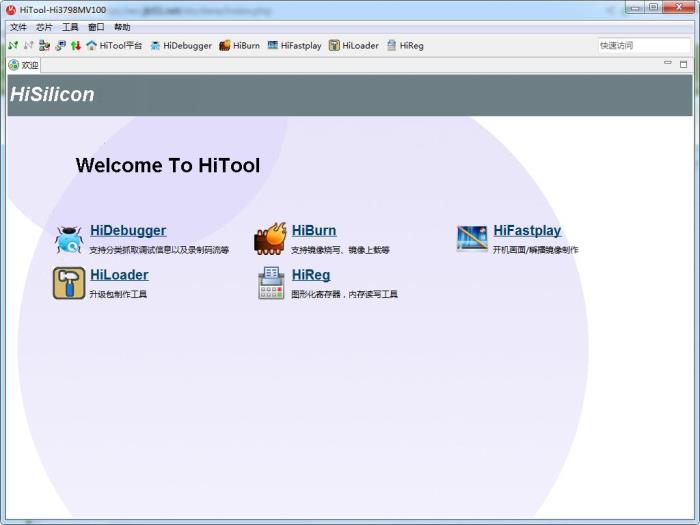Click the 开机画面/瞬播镜像制作 description
Image resolution: width=700 pixels, height=525 pixels.
(535, 250)
